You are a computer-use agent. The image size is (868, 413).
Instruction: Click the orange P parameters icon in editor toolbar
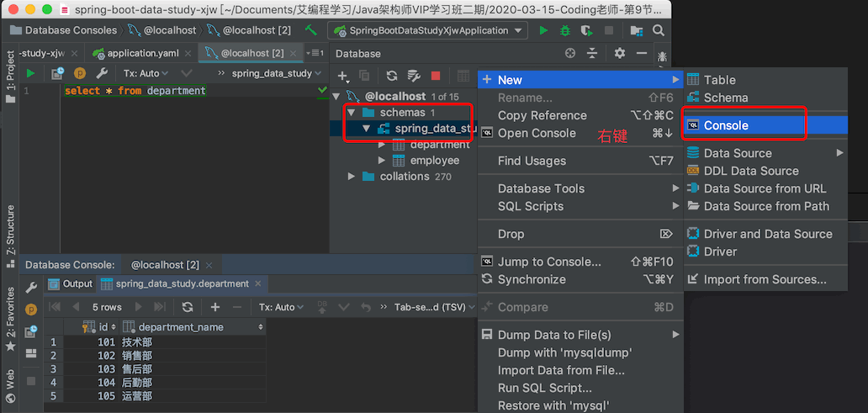click(x=80, y=73)
